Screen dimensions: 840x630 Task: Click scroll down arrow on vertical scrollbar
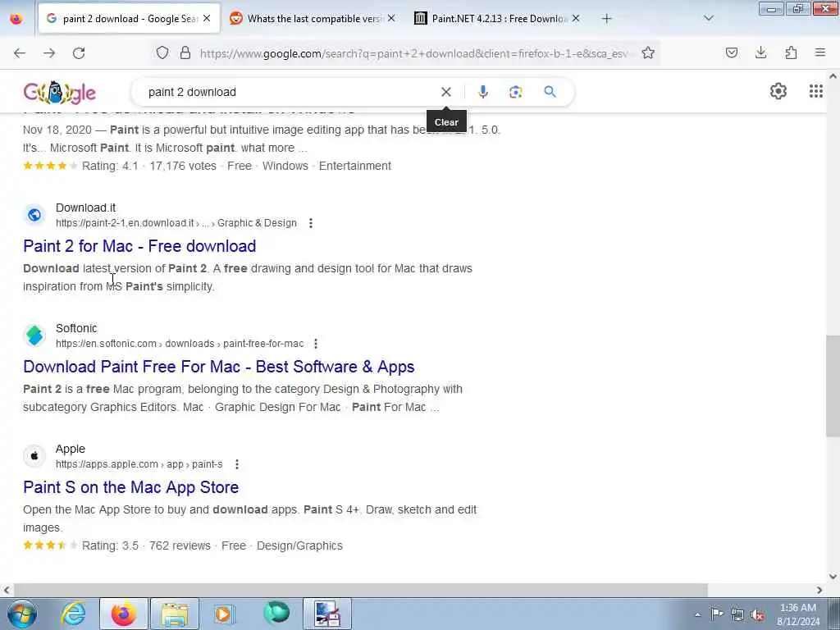pyautogui.click(x=833, y=577)
